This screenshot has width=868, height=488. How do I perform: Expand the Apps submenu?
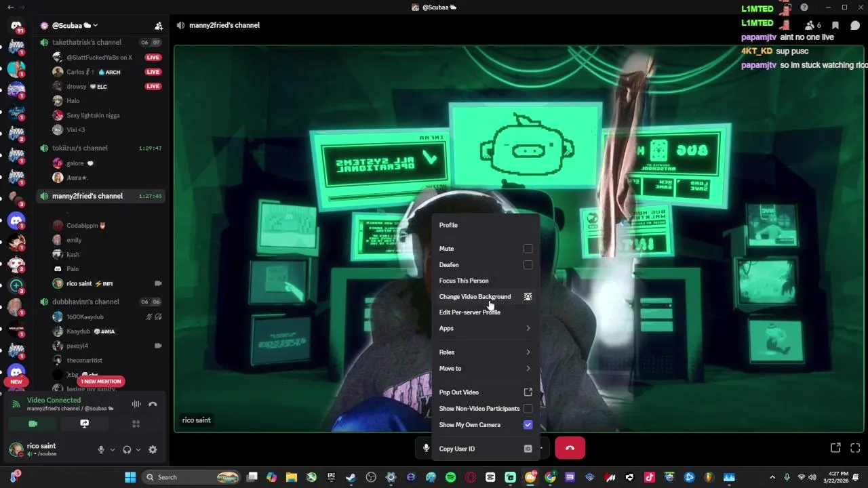486,328
